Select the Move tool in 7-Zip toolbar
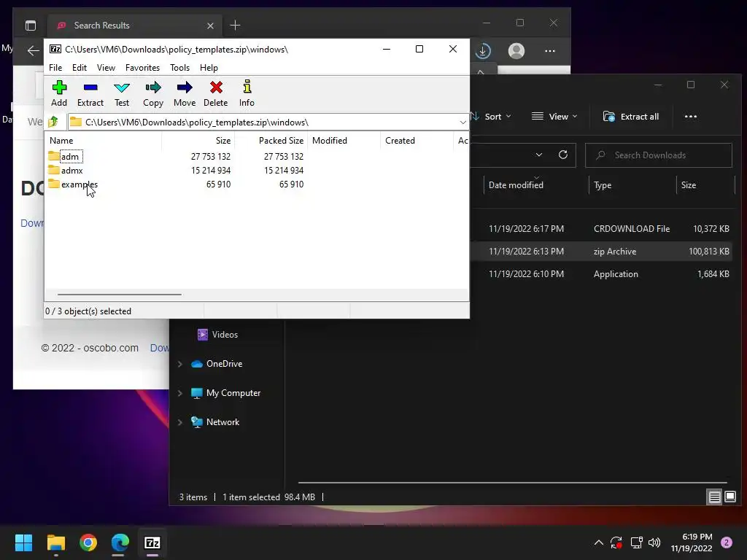This screenshot has width=747, height=560. coord(185,93)
